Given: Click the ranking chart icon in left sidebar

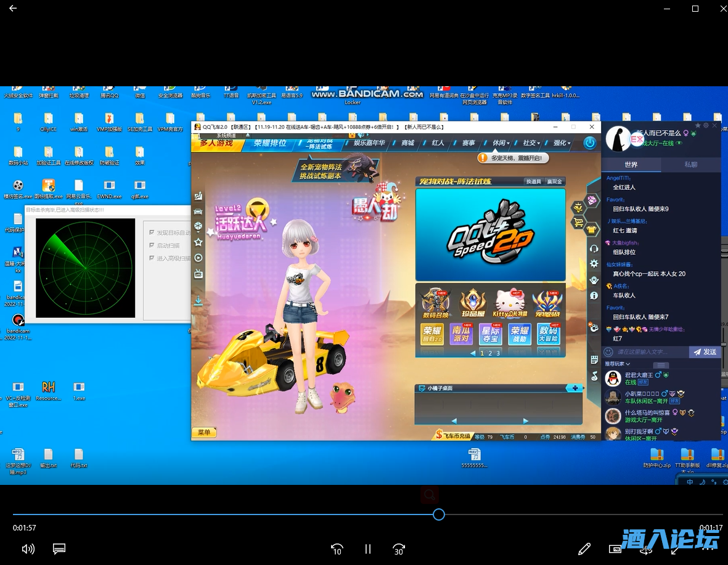Looking at the screenshot, I should (198, 196).
